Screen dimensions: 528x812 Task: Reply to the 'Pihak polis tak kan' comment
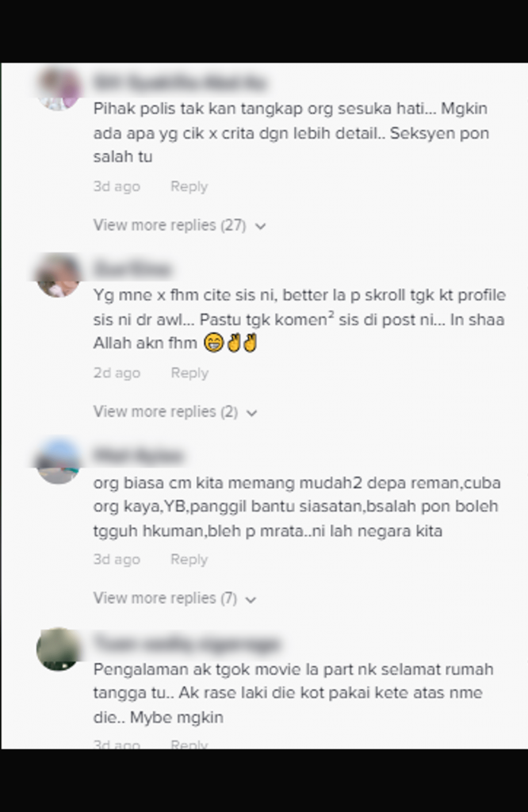[189, 186]
